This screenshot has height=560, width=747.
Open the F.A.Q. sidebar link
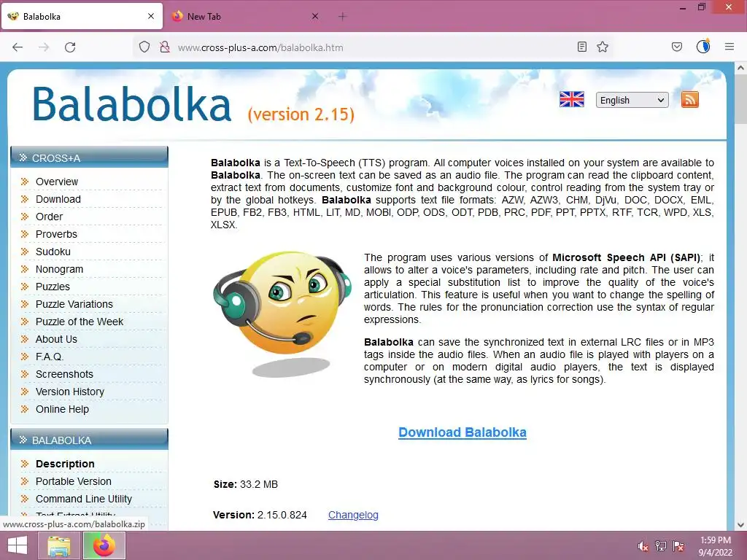(50, 357)
